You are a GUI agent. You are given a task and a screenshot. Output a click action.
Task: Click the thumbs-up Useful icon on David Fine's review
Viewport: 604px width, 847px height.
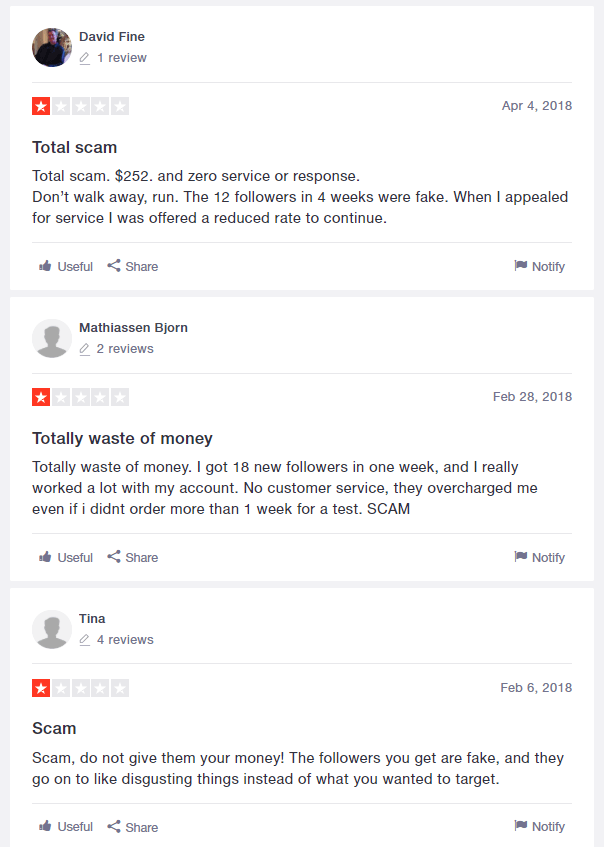(x=45, y=266)
